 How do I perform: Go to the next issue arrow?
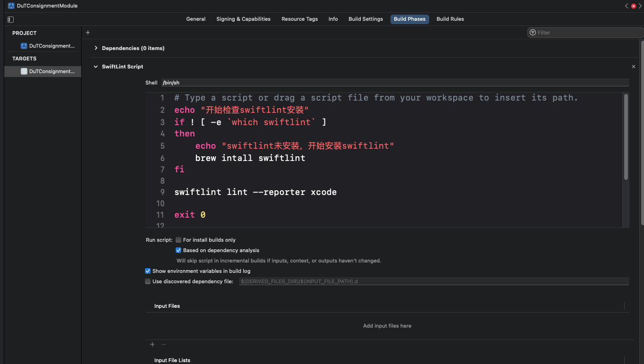click(640, 6)
